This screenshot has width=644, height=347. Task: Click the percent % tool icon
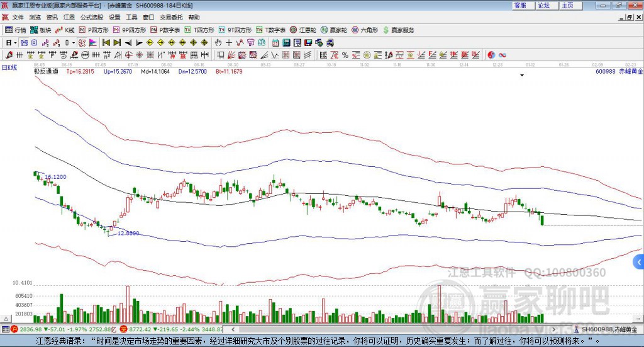pos(345,55)
